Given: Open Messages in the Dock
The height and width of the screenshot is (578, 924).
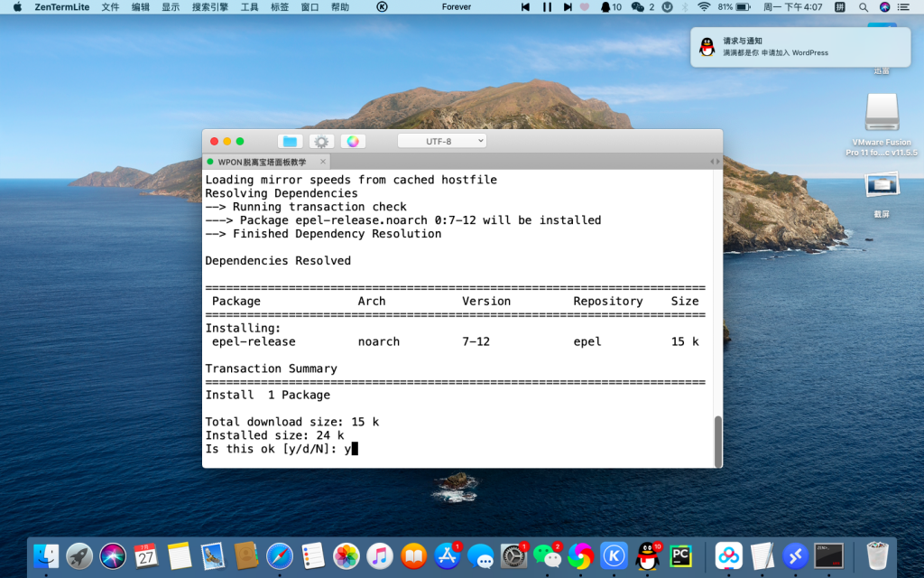Looking at the screenshot, I should coord(480,555).
